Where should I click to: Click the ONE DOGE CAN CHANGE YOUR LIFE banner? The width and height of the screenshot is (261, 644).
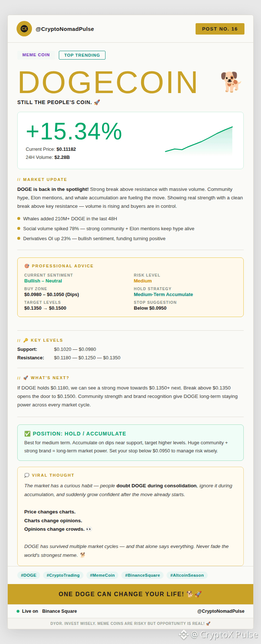click(x=130, y=594)
